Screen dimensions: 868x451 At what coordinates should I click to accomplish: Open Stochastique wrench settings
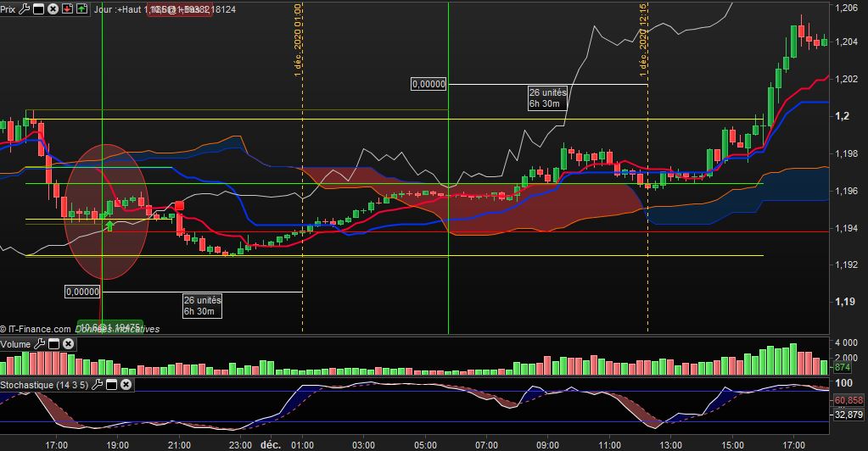click(x=96, y=385)
